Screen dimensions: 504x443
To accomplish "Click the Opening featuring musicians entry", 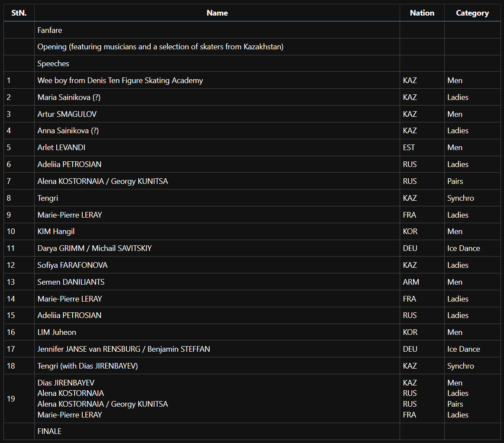I will 160,47.
